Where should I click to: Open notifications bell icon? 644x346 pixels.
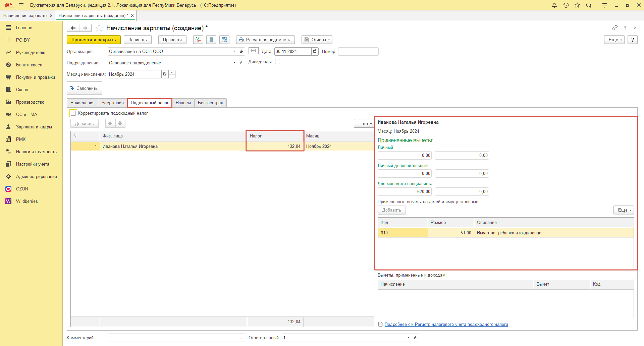[x=554, y=5]
